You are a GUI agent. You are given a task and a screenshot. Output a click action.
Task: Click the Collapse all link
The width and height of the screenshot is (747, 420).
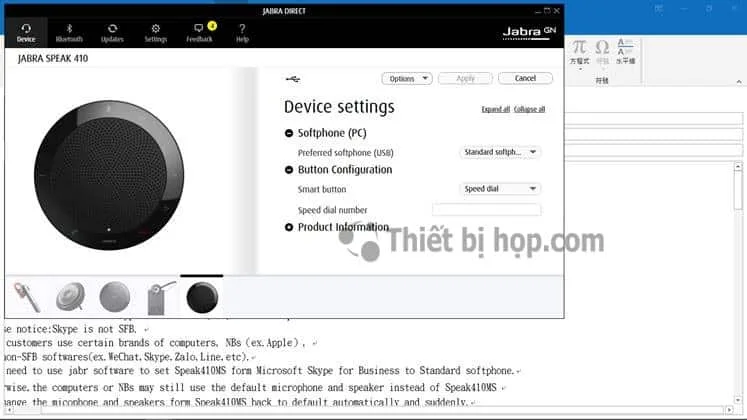[x=529, y=109]
